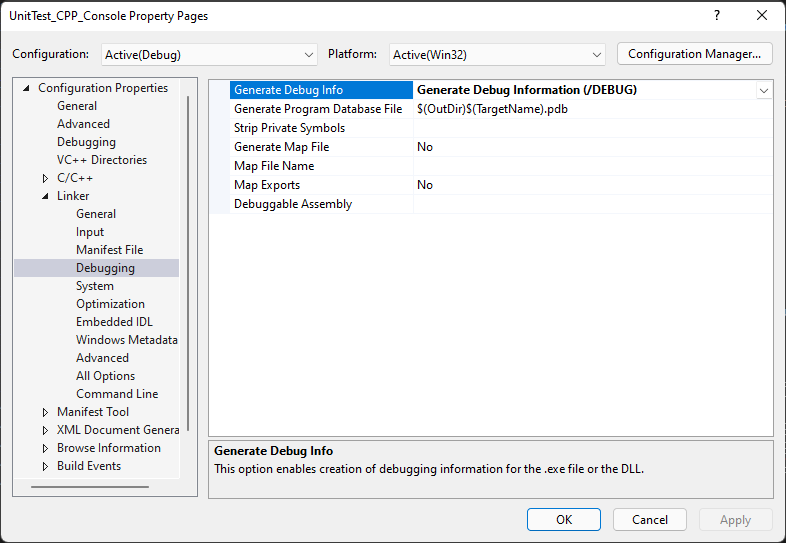Close the Property Pages dialog
The image size is (786, 543).
761,16
